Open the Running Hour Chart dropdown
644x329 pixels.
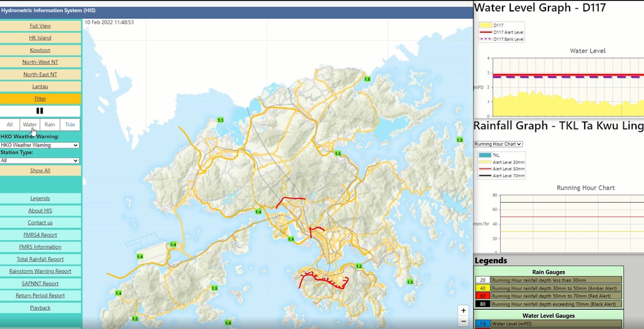498,144
